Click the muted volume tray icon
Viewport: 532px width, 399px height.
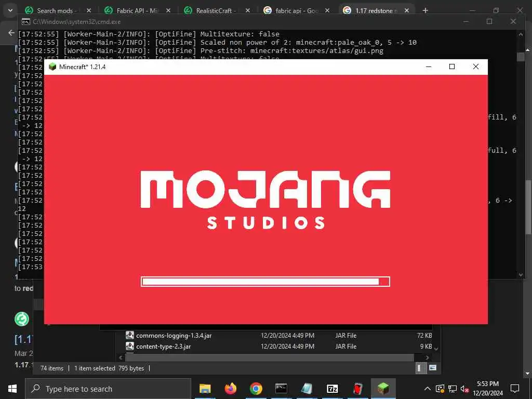[464, 389]
